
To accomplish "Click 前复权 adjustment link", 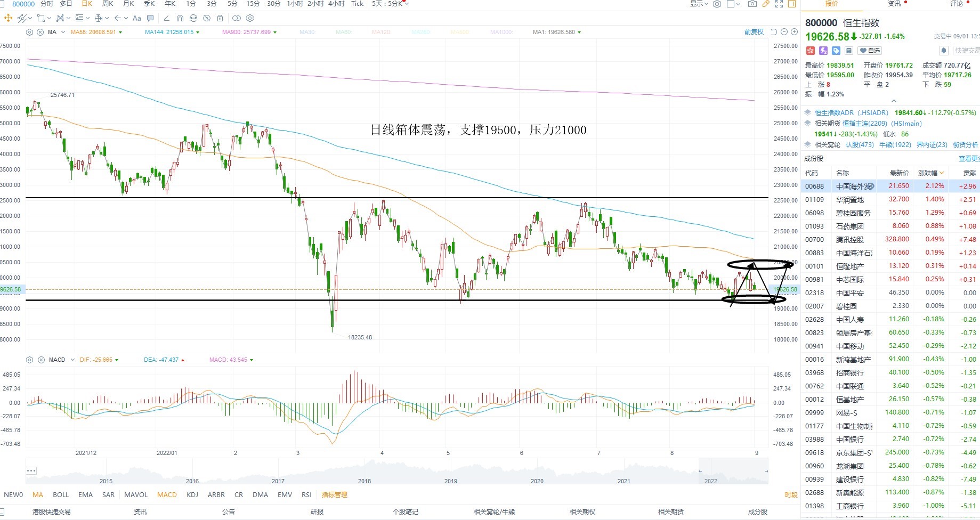I will point(754,32).
